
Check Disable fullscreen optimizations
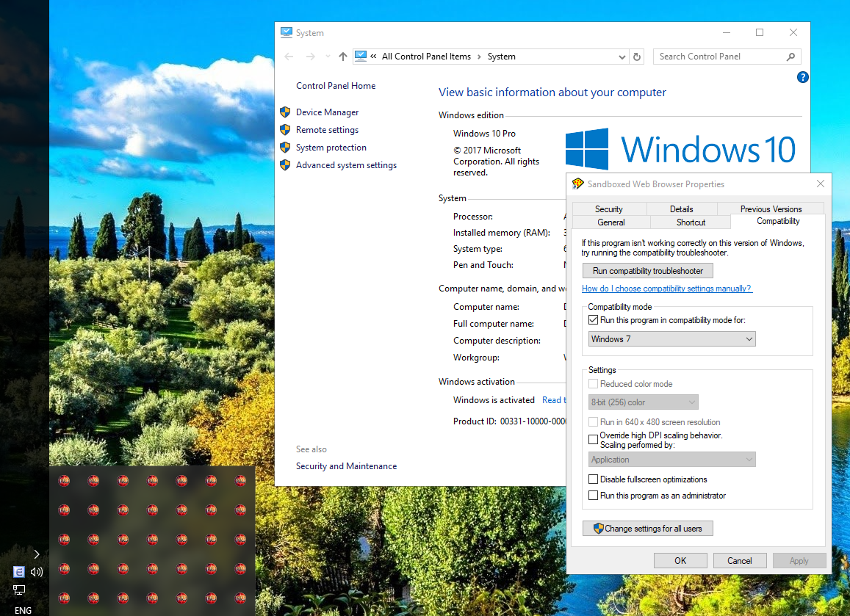coord(593,479)
